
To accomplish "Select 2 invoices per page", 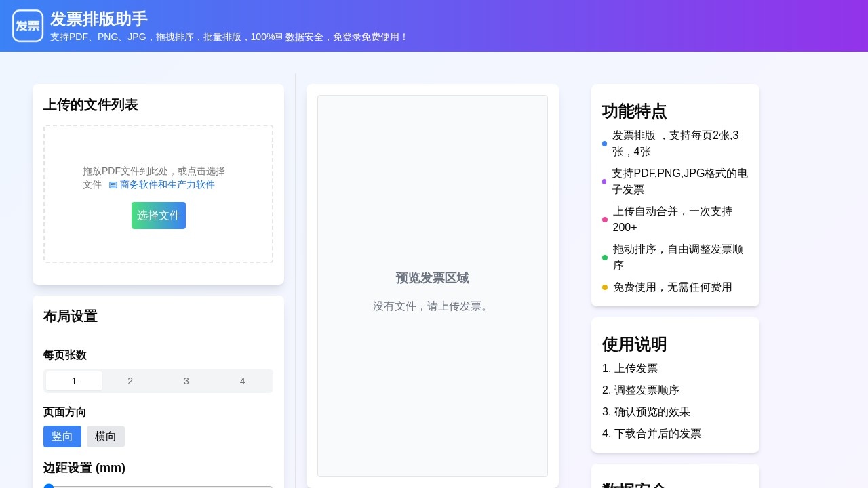I will (x=130, y=381).
